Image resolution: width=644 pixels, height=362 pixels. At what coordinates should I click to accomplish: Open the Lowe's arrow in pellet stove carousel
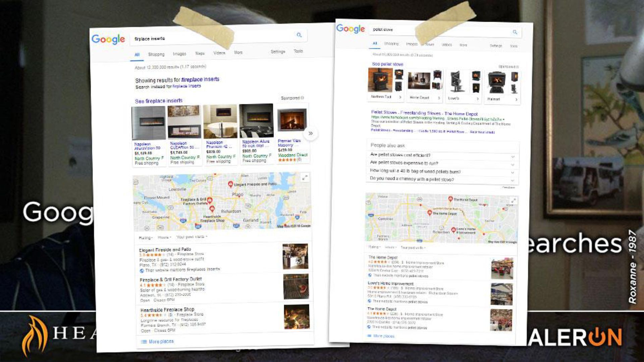[478, 99]
